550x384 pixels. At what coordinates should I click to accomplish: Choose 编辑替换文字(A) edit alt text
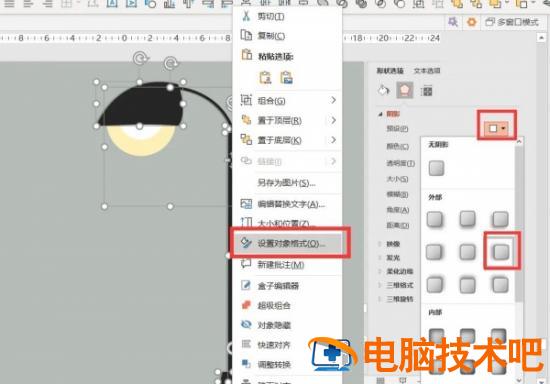click(287, 204)
